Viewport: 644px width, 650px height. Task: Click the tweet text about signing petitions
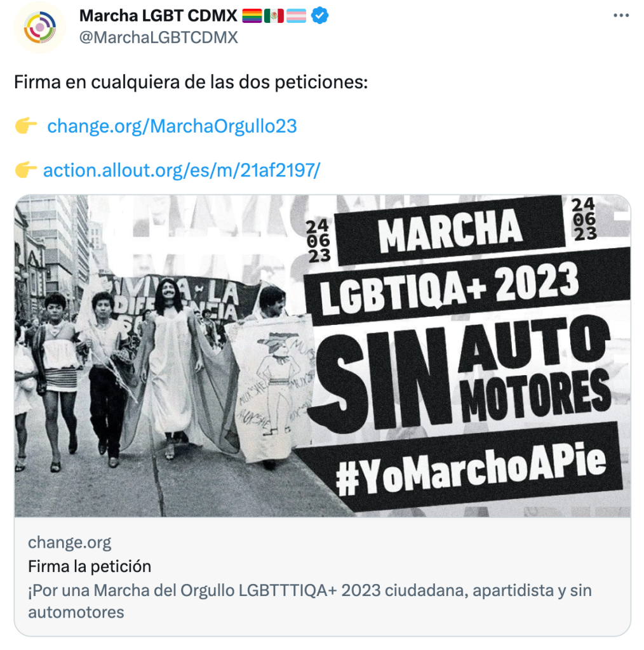191,82
